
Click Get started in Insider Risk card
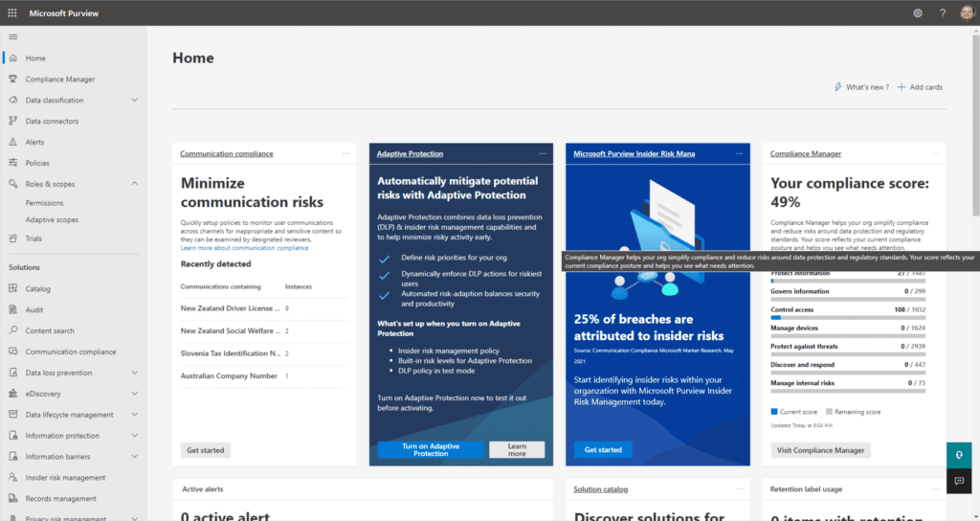(603, 450)
